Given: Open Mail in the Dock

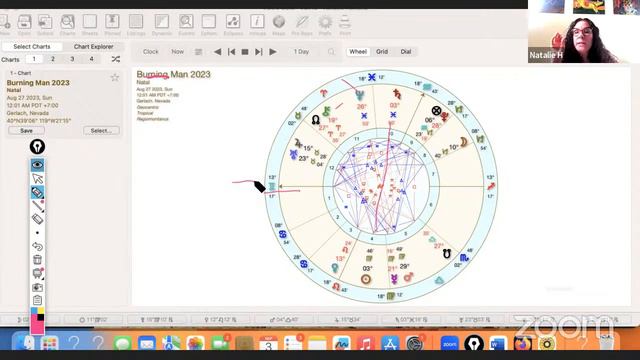Looking at the screenshot, I should click(147, 343).
